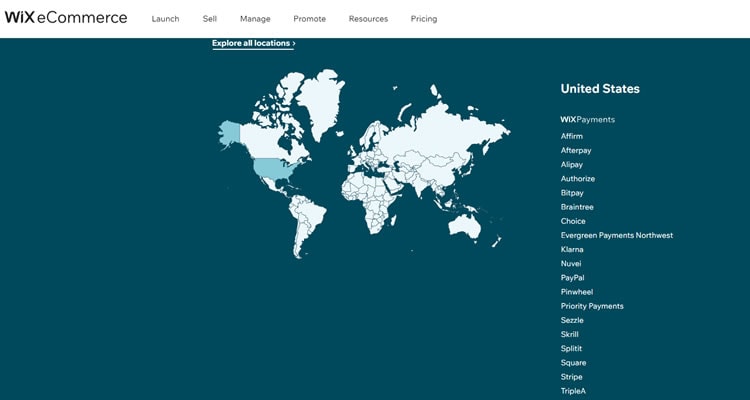
Task: Select the highlighted United States on the map
Action: point(275,168)
